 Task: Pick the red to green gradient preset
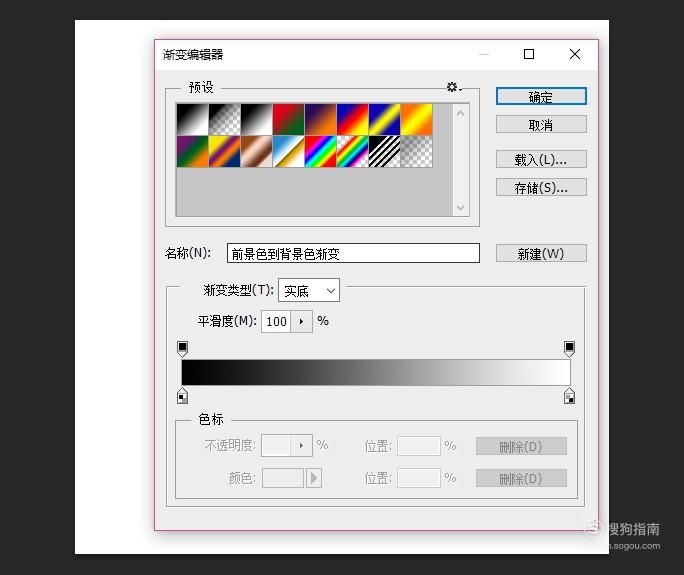tap(288, 119)
